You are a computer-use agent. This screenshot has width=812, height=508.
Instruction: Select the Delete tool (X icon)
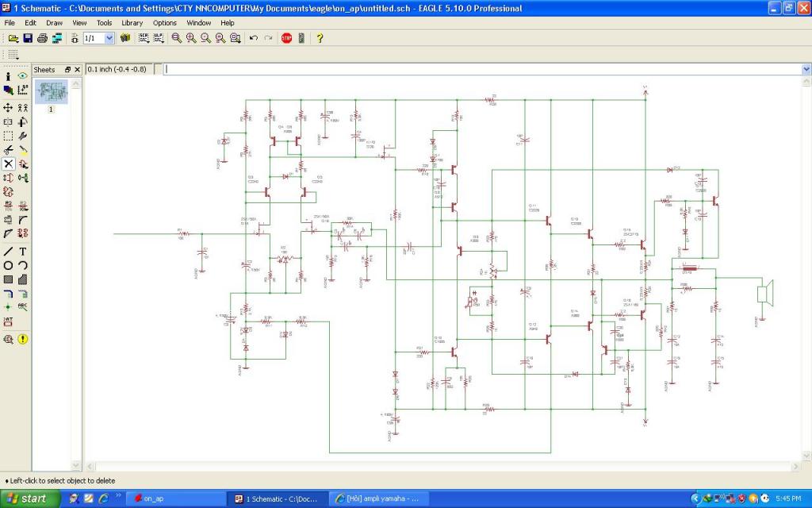pyautogui.click(x=8, y=164)
